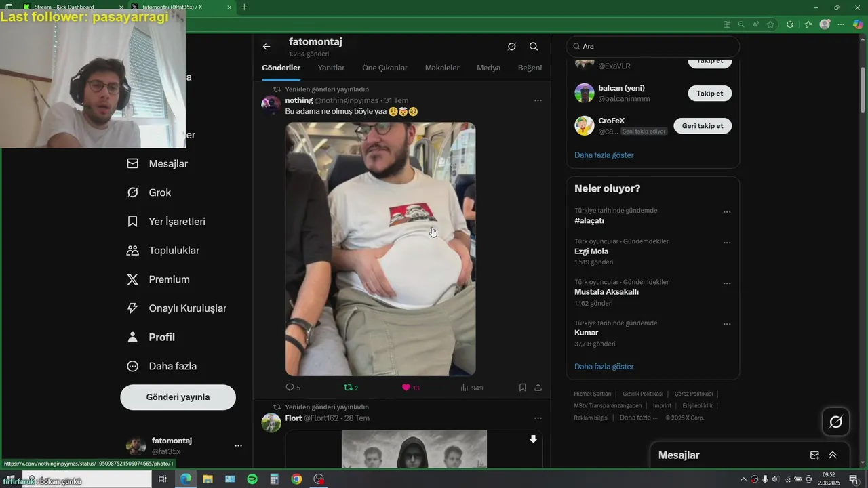Open browser settings three-dot menu
Viewport: 868px width, 488px height.
842,24
